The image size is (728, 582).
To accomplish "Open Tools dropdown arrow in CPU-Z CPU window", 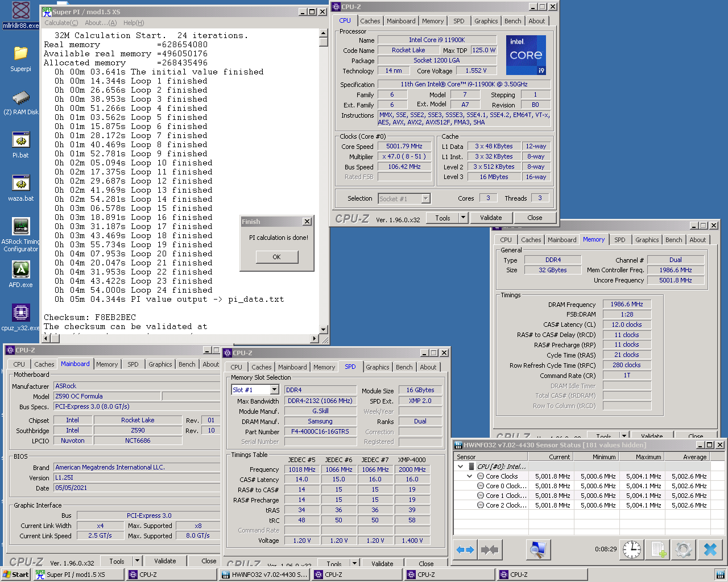I will [463, 217].
